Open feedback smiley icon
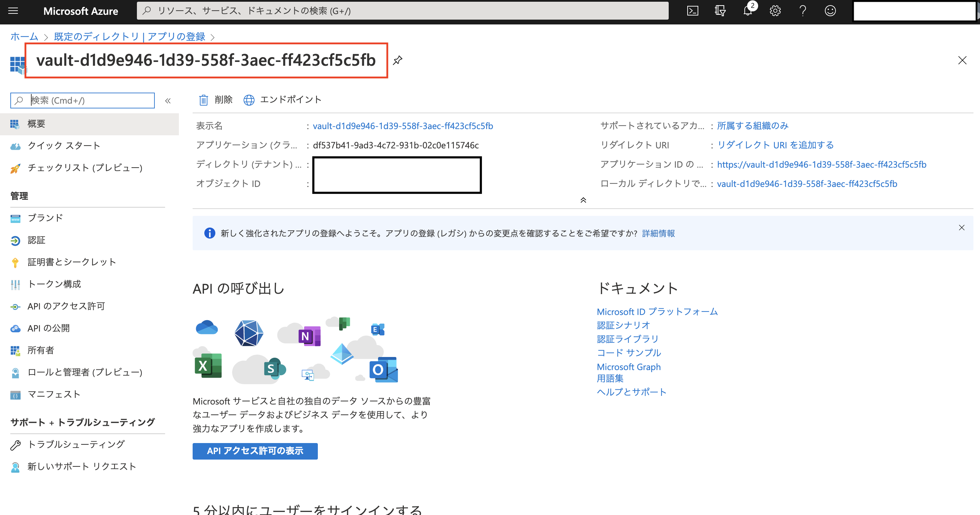Image resolution: width=980 pixels, height=515 pixels. point(830,11)
